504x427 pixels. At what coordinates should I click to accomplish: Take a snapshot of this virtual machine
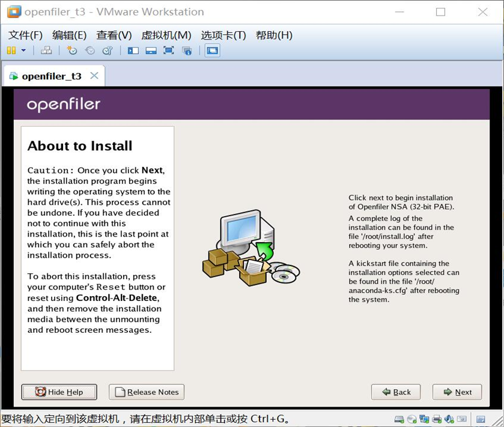71,50
